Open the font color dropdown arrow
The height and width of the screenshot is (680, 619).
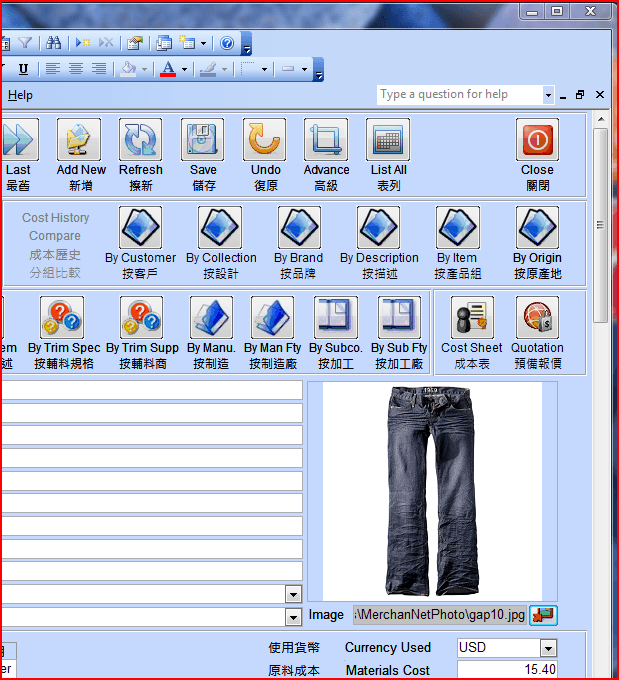click(184, 70)
